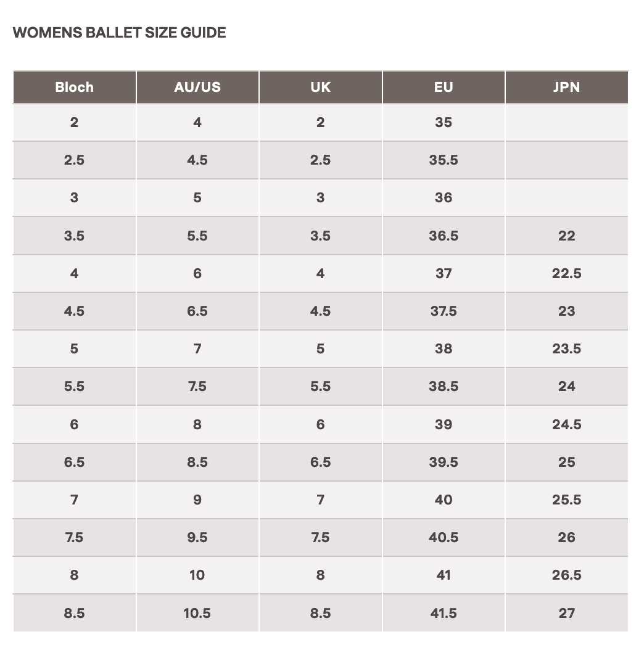Click JPN size 23.5 cell
The height and width of the screenshot is (650, 644).
[566, 348]
